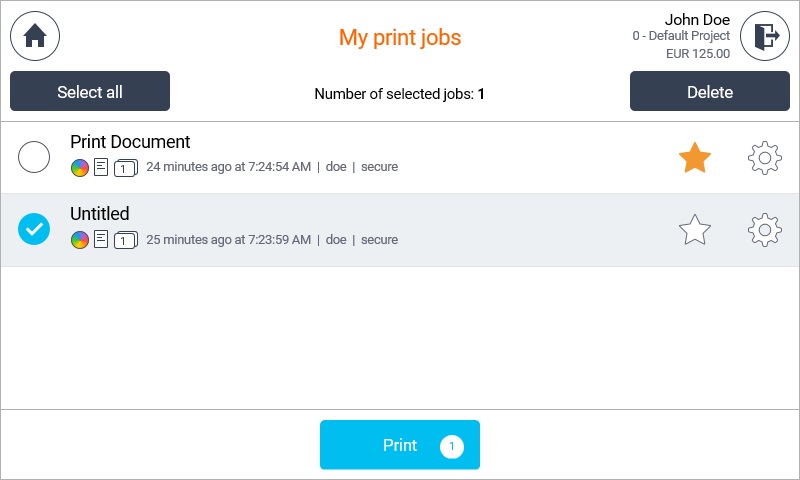Deselect the Untitled job checkbox

point(34,230)
